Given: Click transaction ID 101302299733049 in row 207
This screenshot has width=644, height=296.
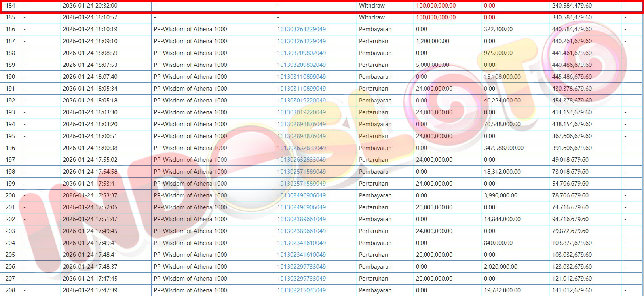Looking at the screenshot, I should pos(301,279).
